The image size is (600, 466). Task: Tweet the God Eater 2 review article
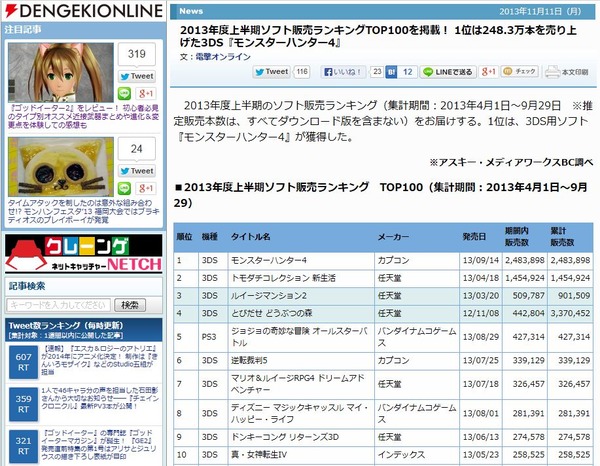pyautogui.click(x=137, y=76)
